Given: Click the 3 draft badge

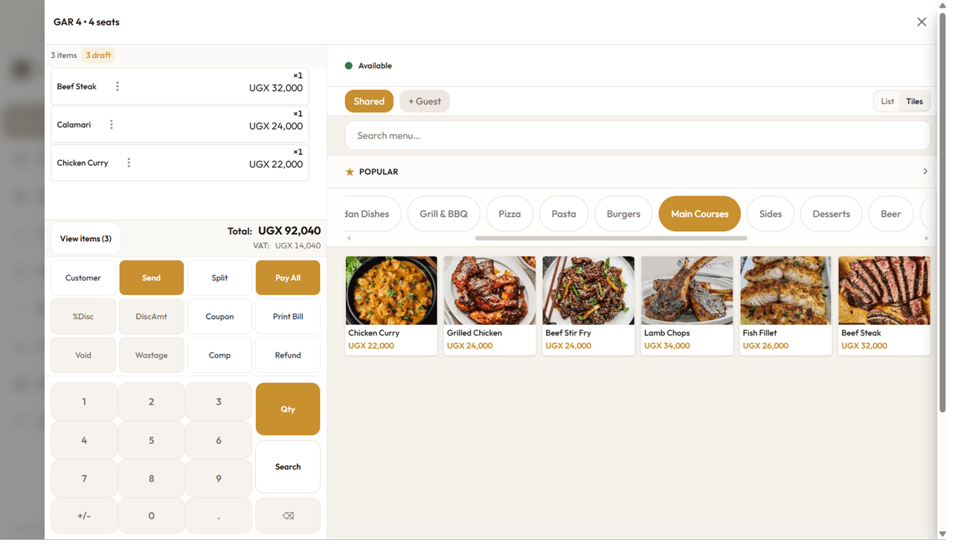Looking at the screenshot, I should tap(98, 55).
